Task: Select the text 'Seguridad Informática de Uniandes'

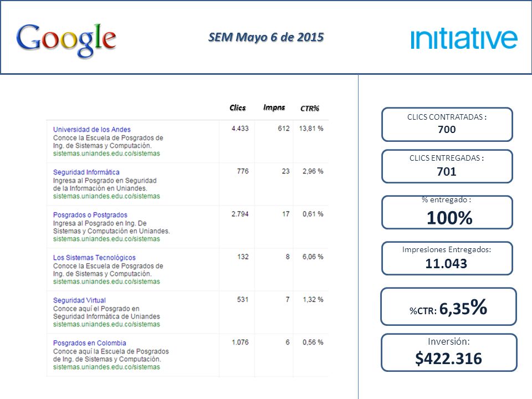Action: coord(106,316)
